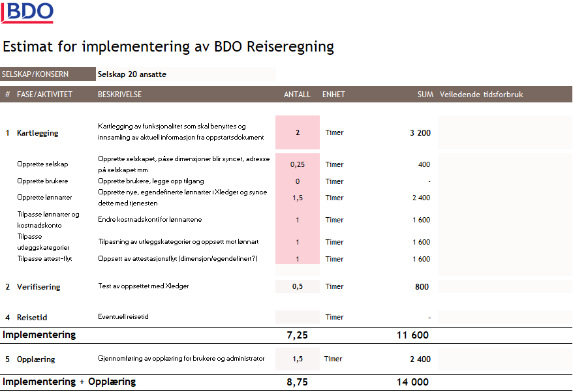Click the Implementering total sum 11 600
Image resolution: width=573 pixels, height=392 pixels.
412,335
